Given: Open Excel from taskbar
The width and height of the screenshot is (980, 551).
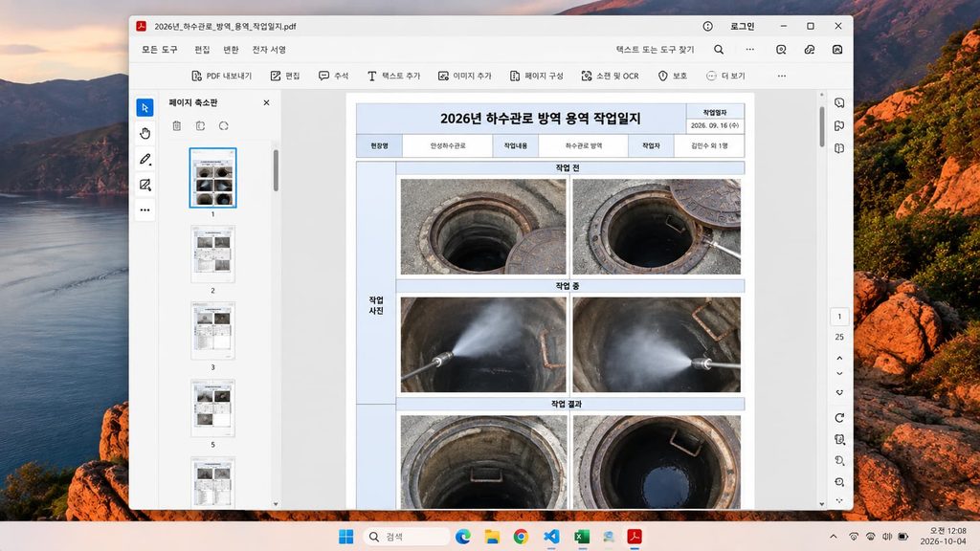Looking at the screenshot, I should pyautogui.click(x=582, y=537).
